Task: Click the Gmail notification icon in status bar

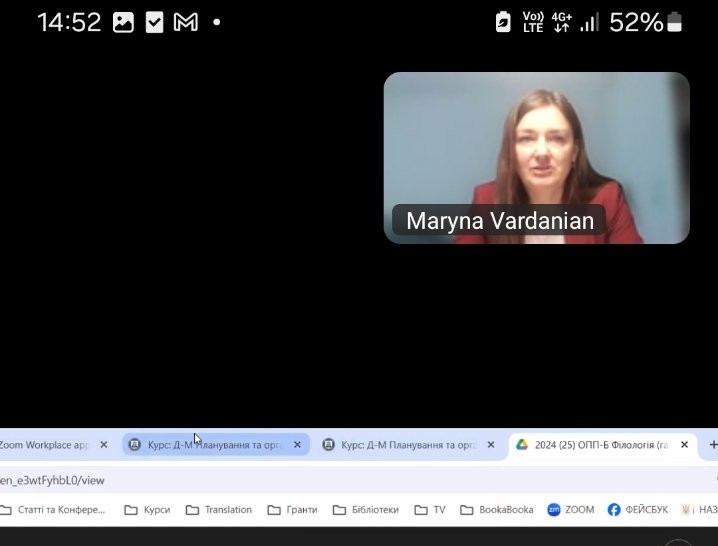Action: [185, 22]
